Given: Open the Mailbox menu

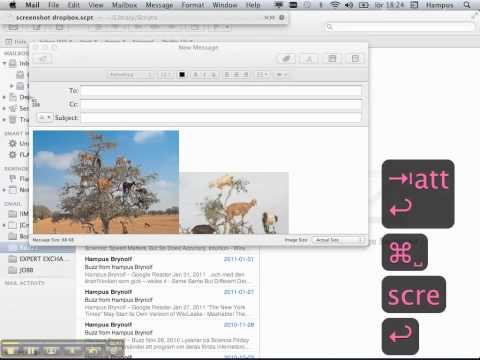Looking at the screenshot, I should [x=124, y=5].
